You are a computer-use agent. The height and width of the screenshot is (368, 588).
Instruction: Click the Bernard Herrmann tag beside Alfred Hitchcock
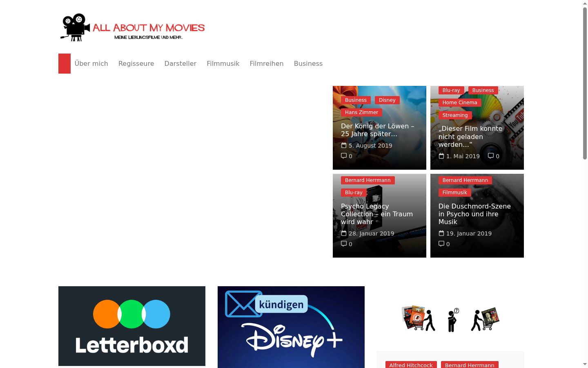pos(470,365)
